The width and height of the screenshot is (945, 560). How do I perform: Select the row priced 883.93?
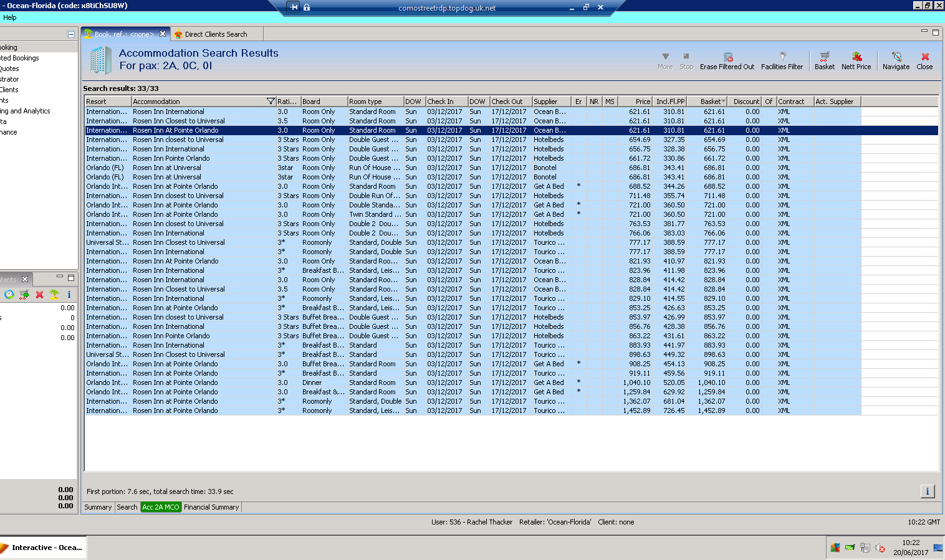coord(511,345)
